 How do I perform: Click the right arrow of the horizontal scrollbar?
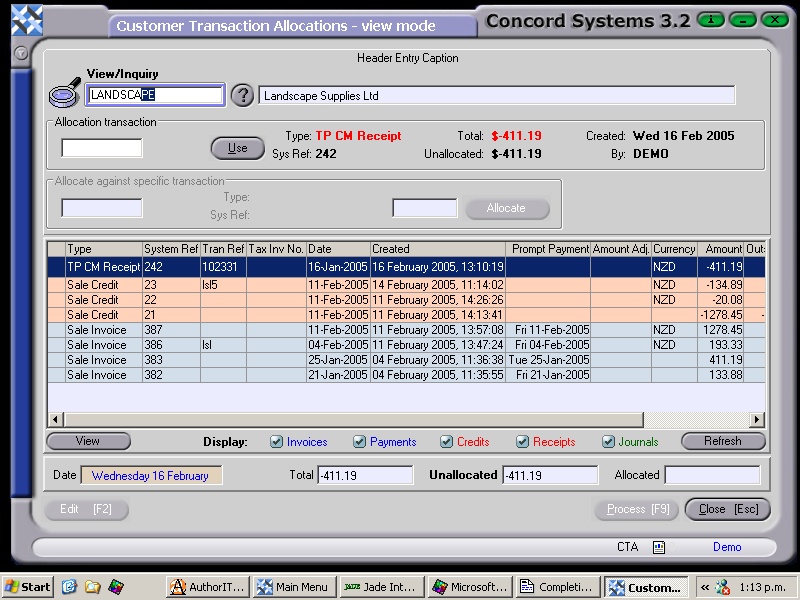[x=758, y=420]
